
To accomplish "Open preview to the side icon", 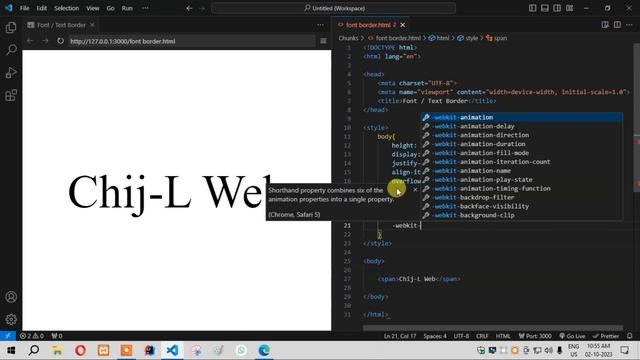I will [605, 25].
